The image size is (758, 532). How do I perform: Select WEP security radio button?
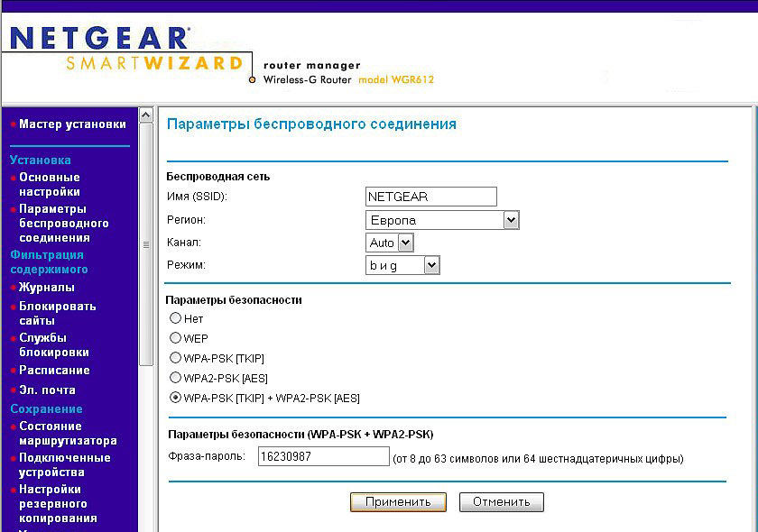pos(176,338)
